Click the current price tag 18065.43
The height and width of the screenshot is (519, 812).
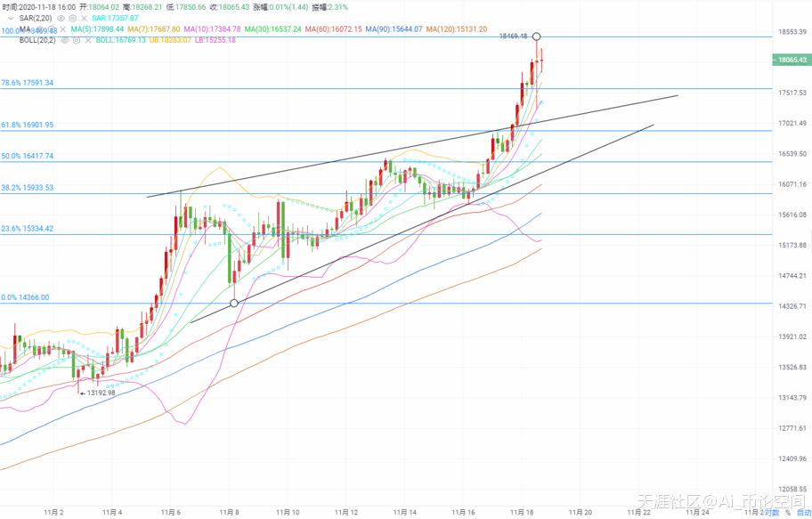791,60
